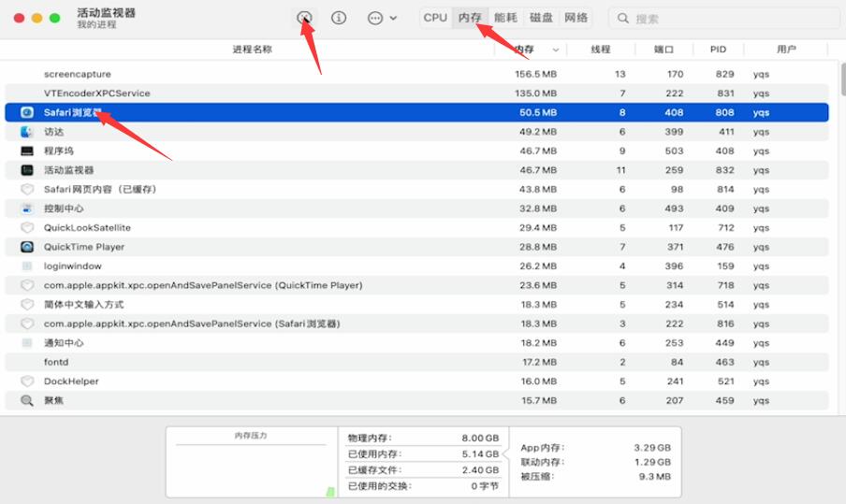The height and width of the screenshot is (504, 846).
Task: Click the 联动内存 1.29 GB value
Action: (x=652, y=462)
